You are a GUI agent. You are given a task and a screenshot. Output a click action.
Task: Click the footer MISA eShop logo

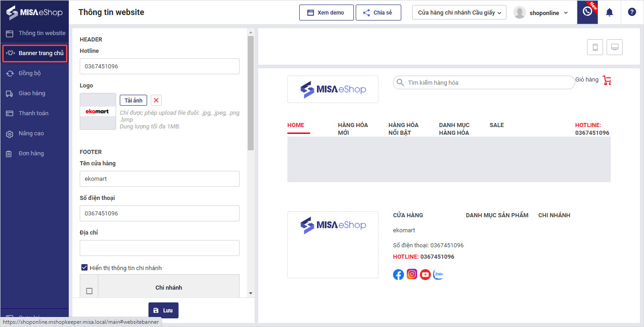[x=333, y=225]
